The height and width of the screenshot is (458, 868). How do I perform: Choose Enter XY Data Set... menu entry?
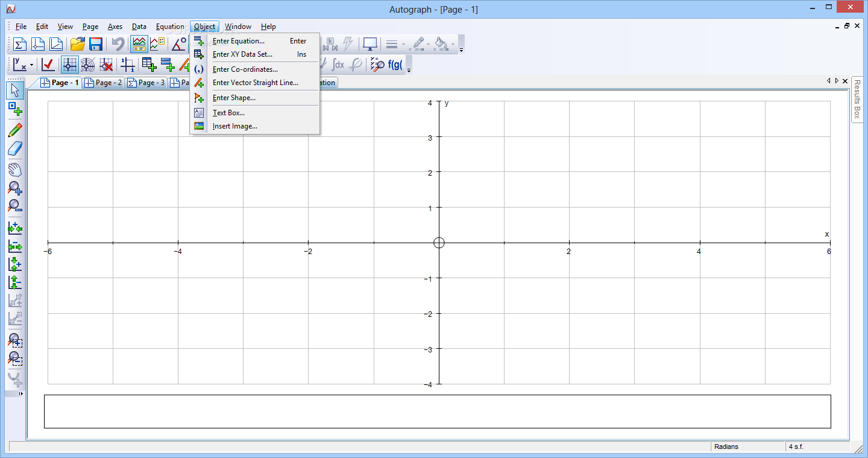click(255, 54)
